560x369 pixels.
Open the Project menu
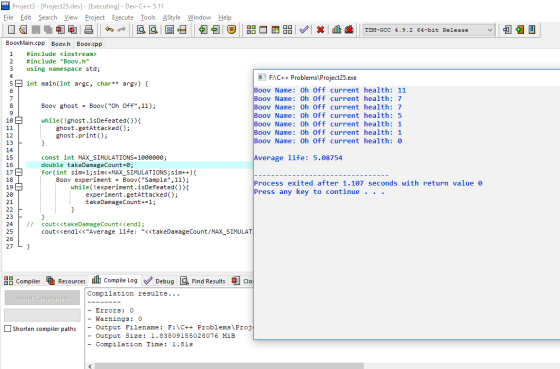click(x=95, y=18)
